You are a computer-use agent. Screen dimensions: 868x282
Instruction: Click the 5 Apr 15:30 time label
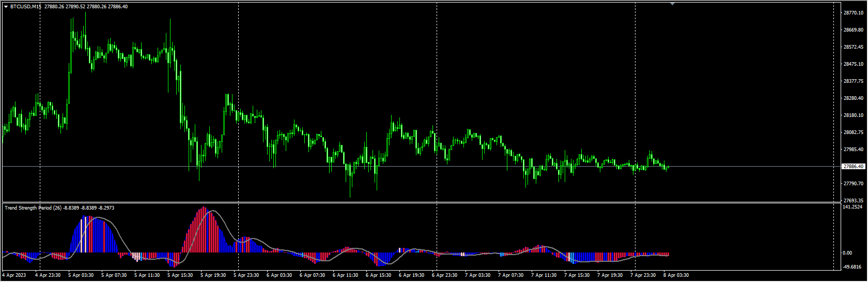[x=180, y=275]
